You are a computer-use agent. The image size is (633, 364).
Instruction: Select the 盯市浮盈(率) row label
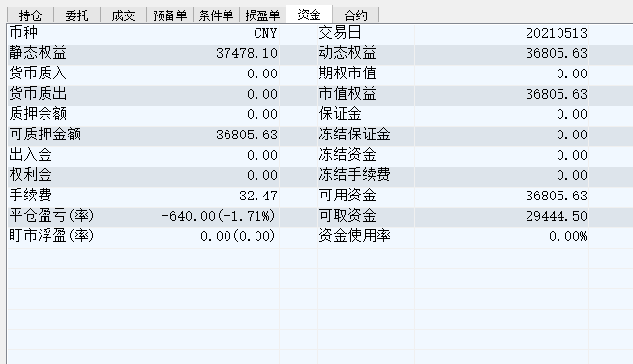[51, 236]
